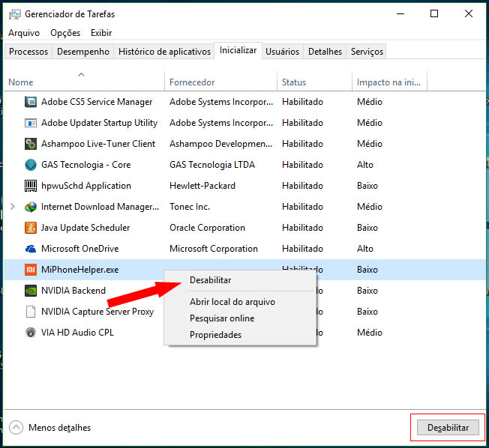Switch to the Desempenho tab
Viewport: 489px width, 448px height.
point(83,52)
